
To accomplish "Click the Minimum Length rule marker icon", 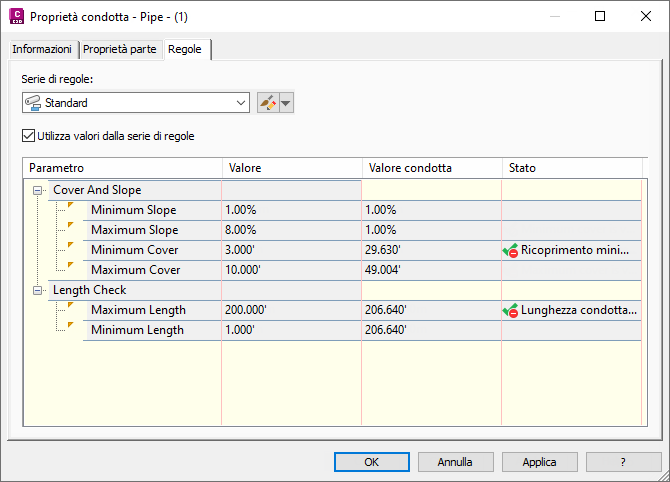I will coord(71,326).
